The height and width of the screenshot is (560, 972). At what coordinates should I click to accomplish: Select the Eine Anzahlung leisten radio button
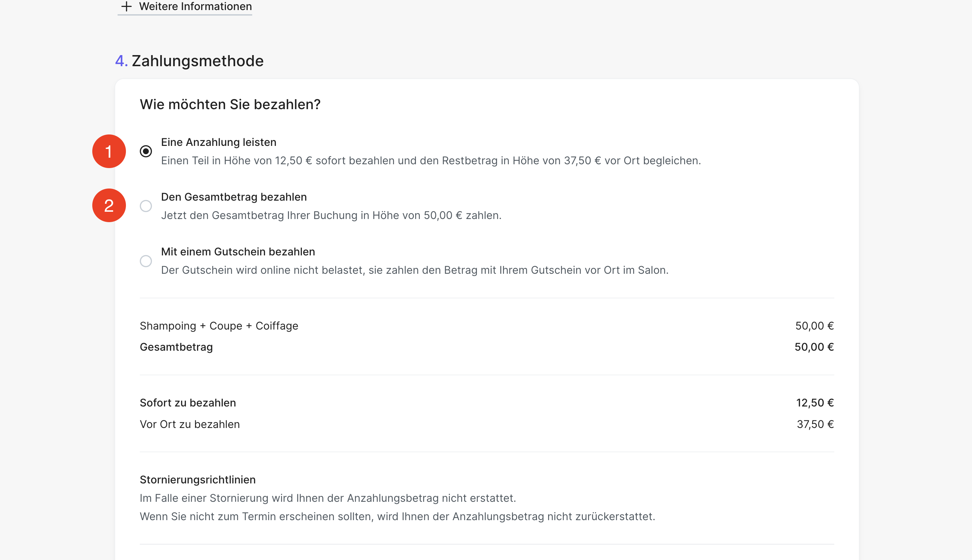pos(146,151)
